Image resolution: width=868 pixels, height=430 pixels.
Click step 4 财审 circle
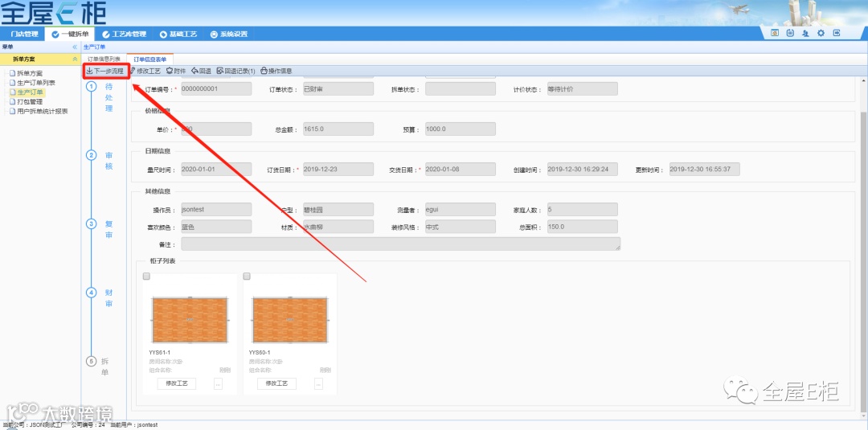tap(92, 293)
